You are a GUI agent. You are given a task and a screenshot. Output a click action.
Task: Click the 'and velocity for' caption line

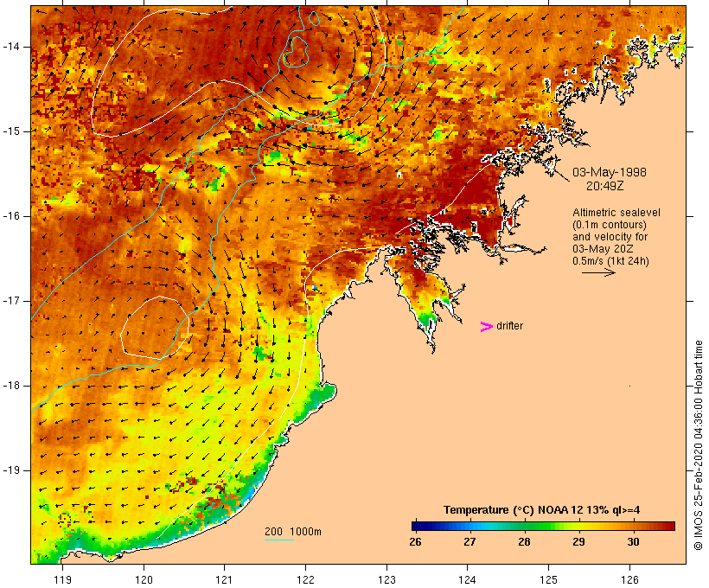tap(610, 237)
